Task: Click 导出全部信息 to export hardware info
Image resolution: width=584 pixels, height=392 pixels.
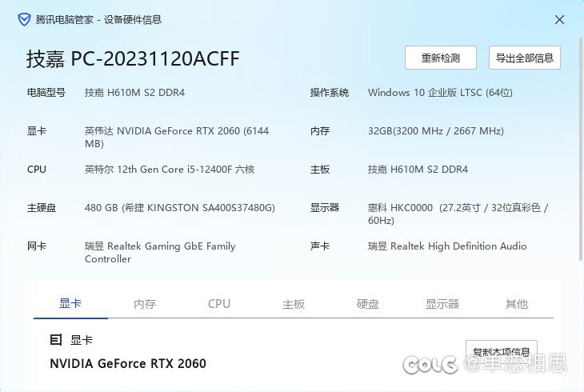Action: 524,58
